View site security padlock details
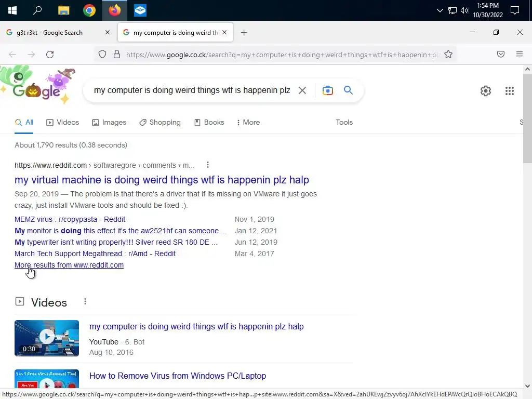Screen dimensions: 532x399 tap(117, 54)
